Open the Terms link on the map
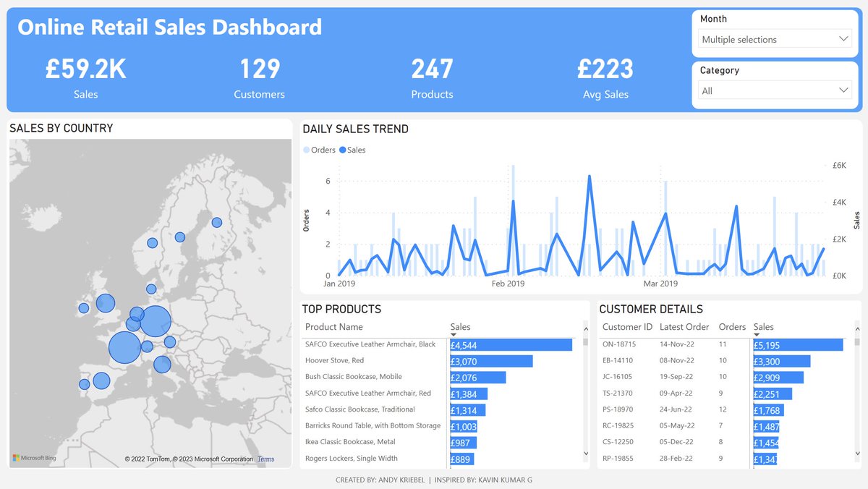Screen dimensions: 868x489 (265, 459)
